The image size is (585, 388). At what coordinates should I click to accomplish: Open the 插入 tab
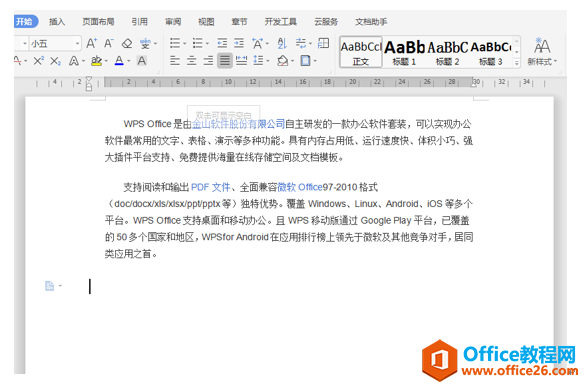tap(57, 22)
